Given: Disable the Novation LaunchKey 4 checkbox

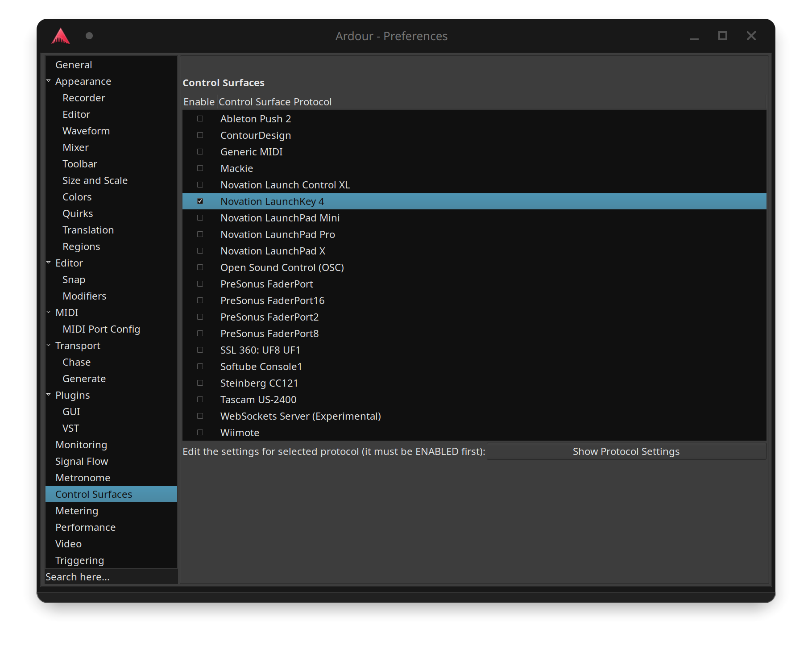Looking at the screenshot, I should click(200, 201).
